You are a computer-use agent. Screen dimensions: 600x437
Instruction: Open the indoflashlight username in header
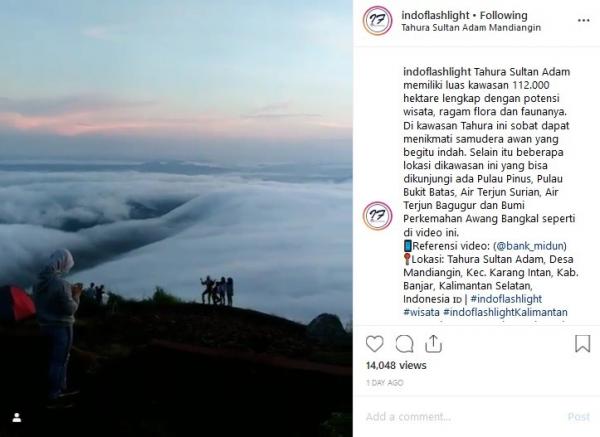click(435, 15)
